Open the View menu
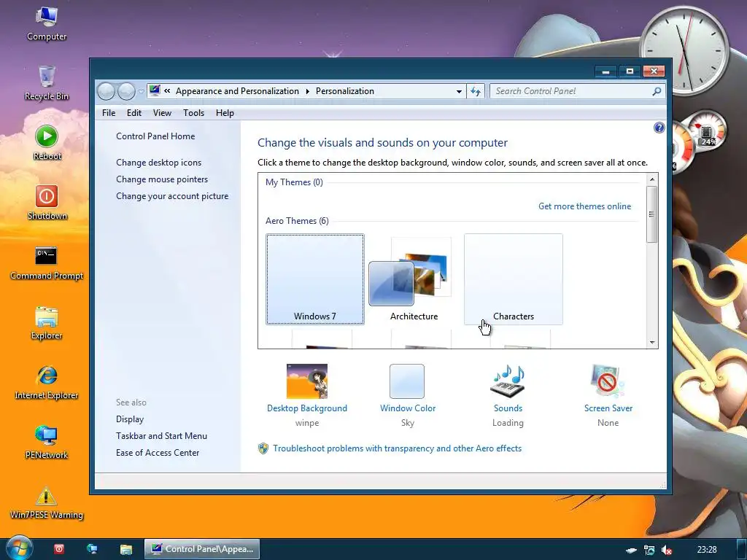The image size is (747, 560). click(x=162, y=113)
